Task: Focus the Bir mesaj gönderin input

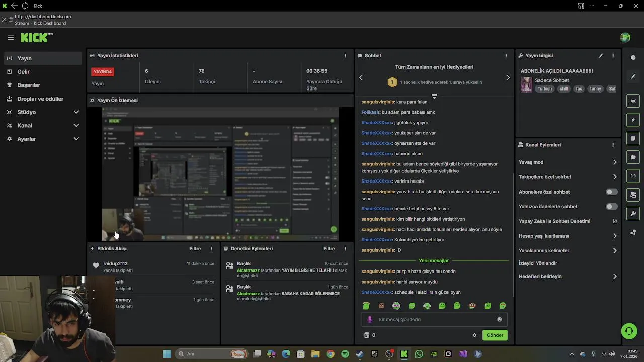Action: click(434, 319)
